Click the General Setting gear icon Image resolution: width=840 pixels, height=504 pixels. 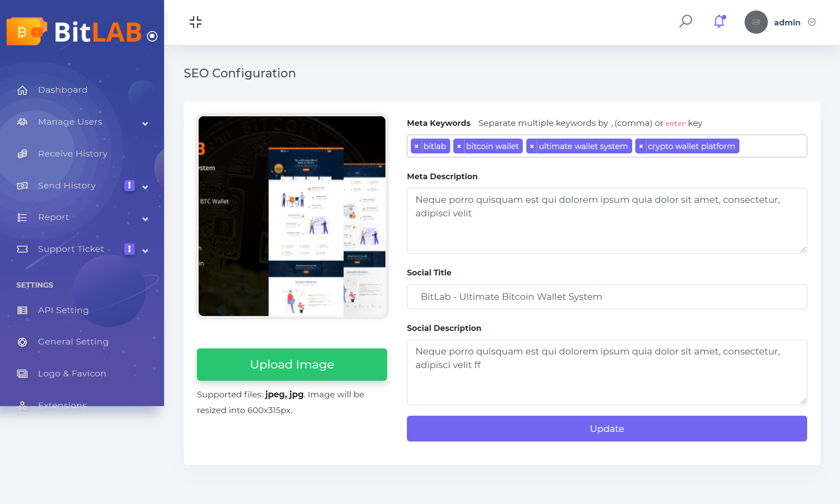(x=22, y=342)
